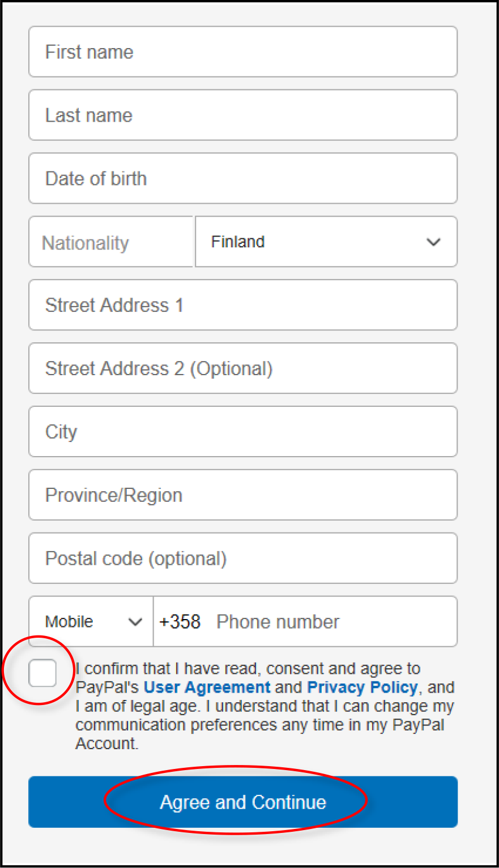Click the Street Address 1 field
Image resolution: width=499 pixels, height=868 pixels.
(243, 306)
